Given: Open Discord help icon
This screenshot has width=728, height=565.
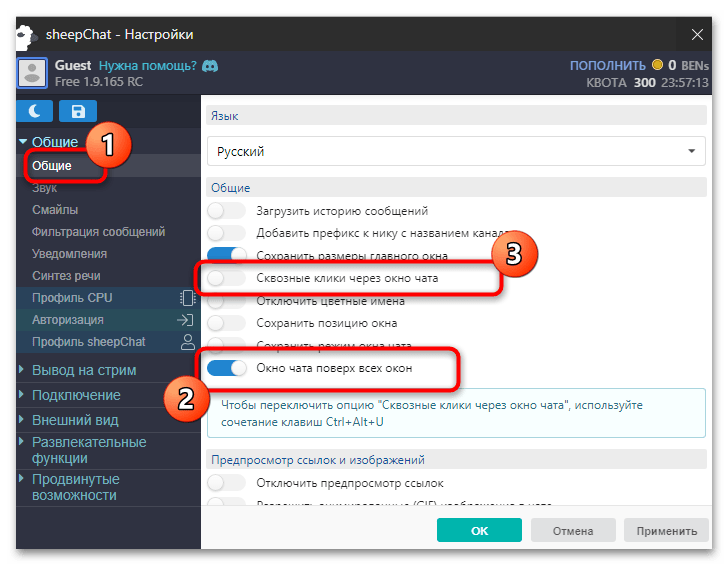Looking at the screenshot, I should (x=210, y=66).
